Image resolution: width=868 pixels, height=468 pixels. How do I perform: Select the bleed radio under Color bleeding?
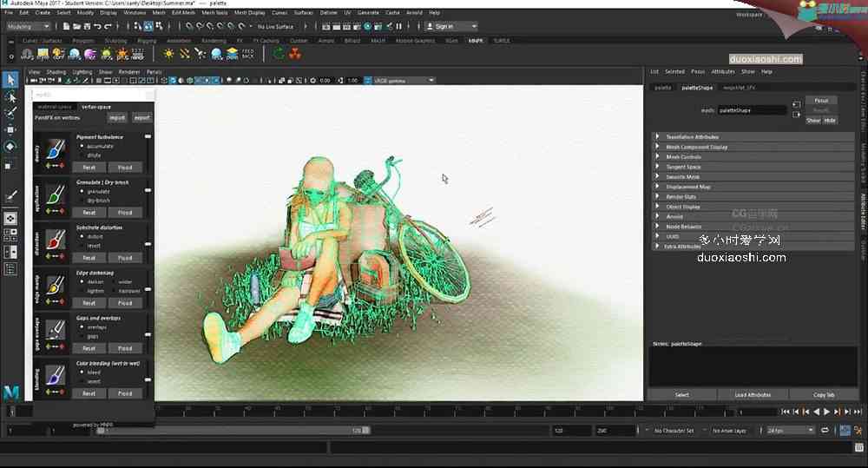[83, 372]
